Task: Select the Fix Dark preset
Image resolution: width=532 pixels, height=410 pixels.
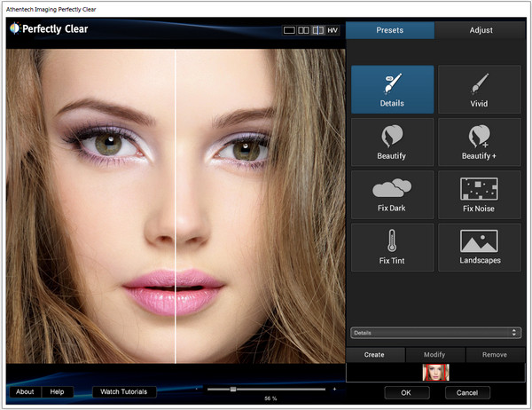Action: click(392, 194)
